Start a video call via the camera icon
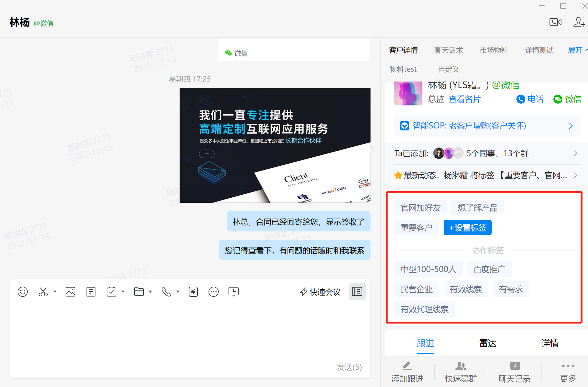The width and height of the screenshot is (588, 387). [555, 22]
